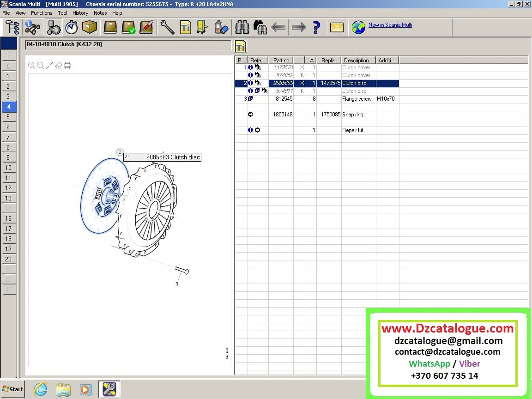The width and height of the screenshot is (532, 399).
Task: Open the Help menu
Action: 117,13
